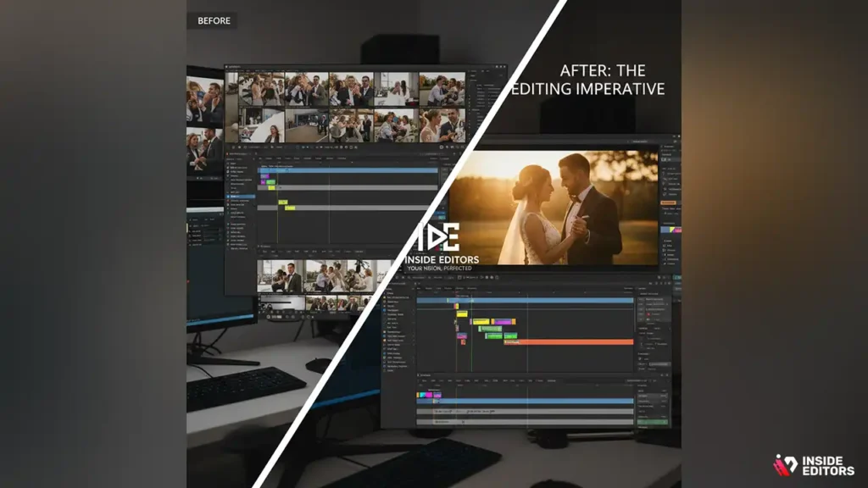868x488 pixels.
Task: Select the long blue top clip in After timeline
Action: pos(525,301)
